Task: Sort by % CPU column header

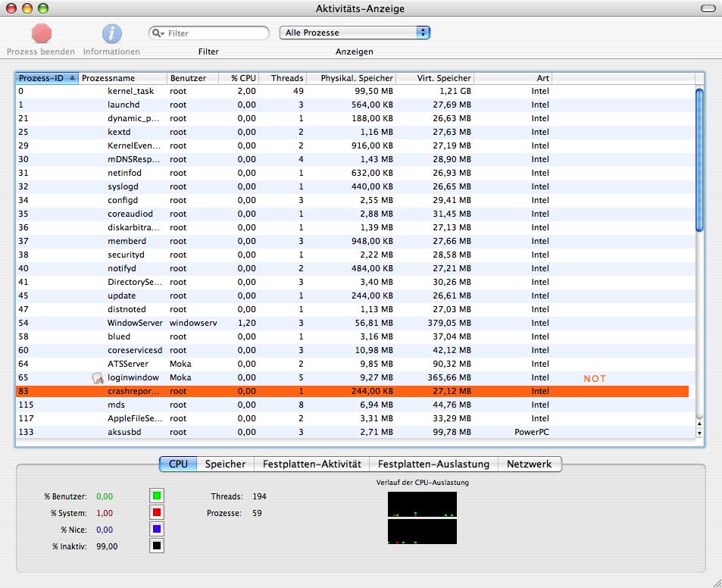Action: pos(239,78)
